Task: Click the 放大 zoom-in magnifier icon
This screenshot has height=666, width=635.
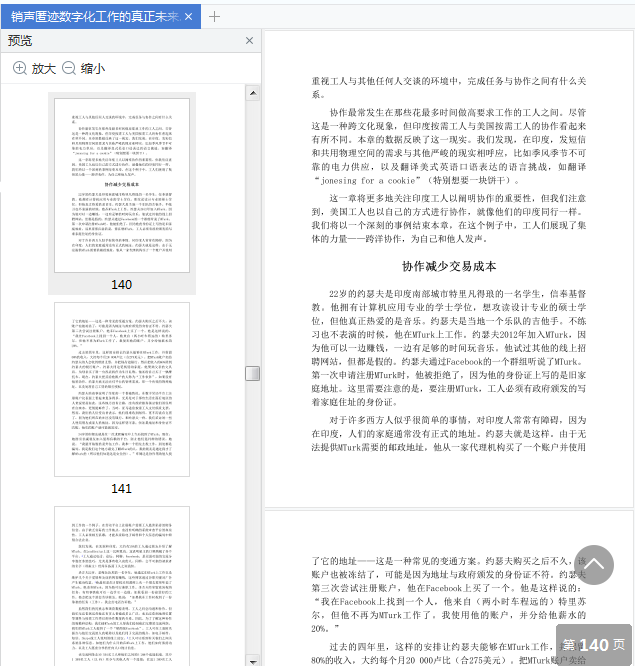Action: (20, 68)
